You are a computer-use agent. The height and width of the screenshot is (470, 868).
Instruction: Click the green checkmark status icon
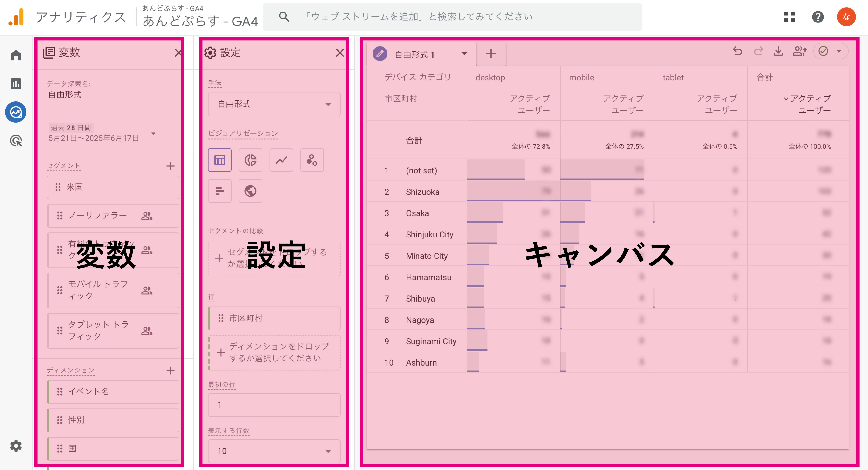click(823, 51)
